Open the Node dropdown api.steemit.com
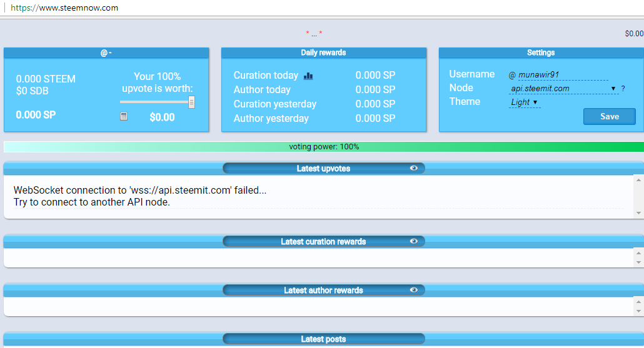Image resolution: width=644 pixels, height=348 pixels. (x=563, y=88)
